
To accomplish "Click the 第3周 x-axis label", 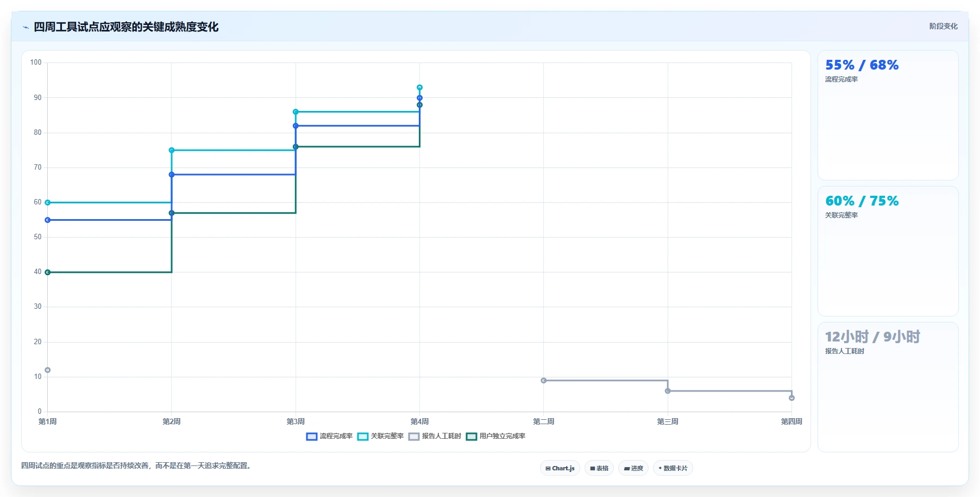I will point(296,421).
